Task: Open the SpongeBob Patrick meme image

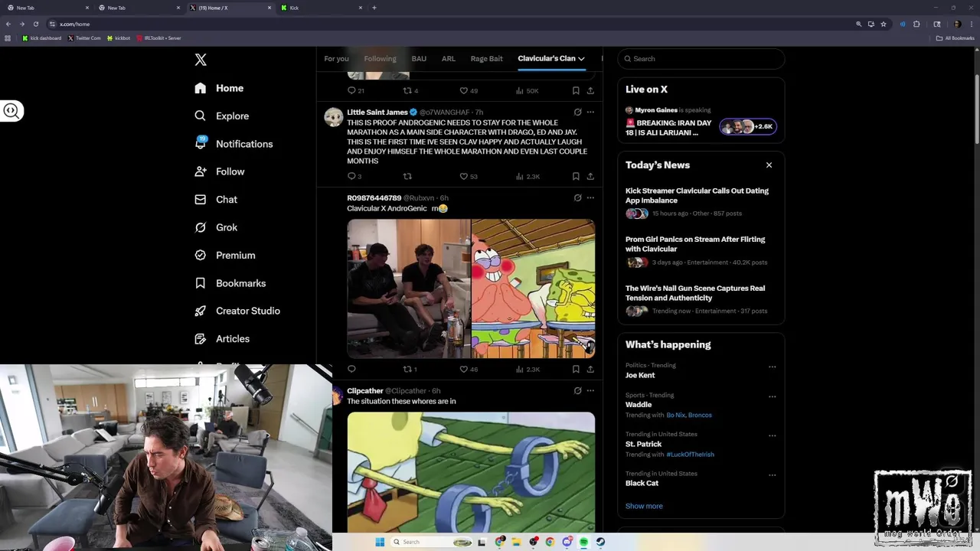Action: (533, 289)
